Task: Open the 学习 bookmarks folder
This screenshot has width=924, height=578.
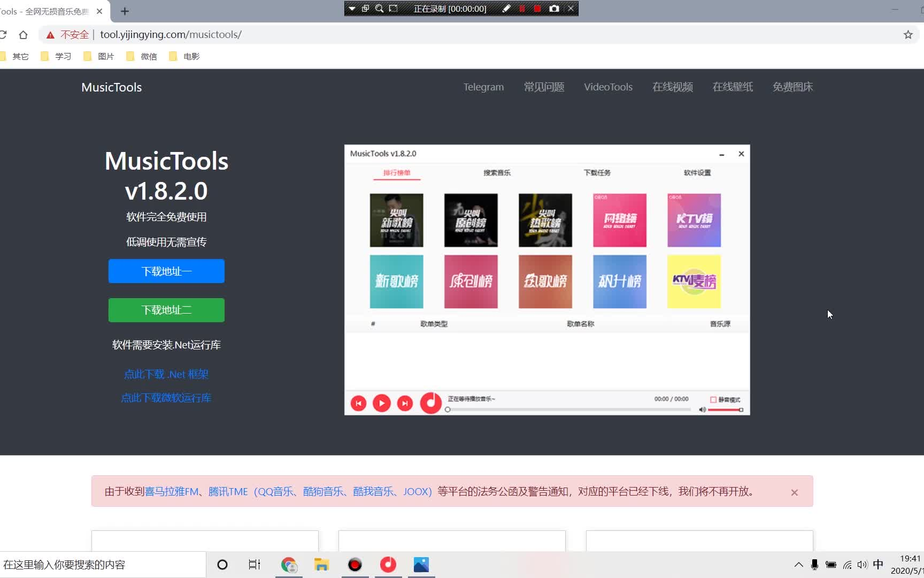Action: tap(56, 56)
